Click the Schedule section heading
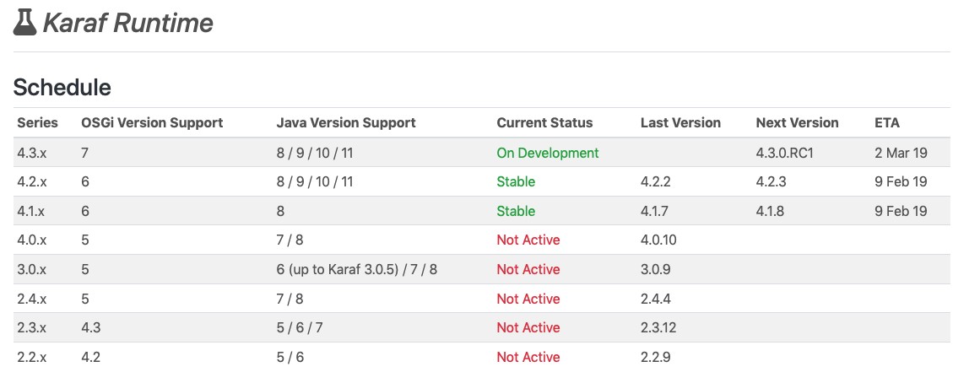The height and width of the screenshot is (383, 980). (x=62, y=87)
